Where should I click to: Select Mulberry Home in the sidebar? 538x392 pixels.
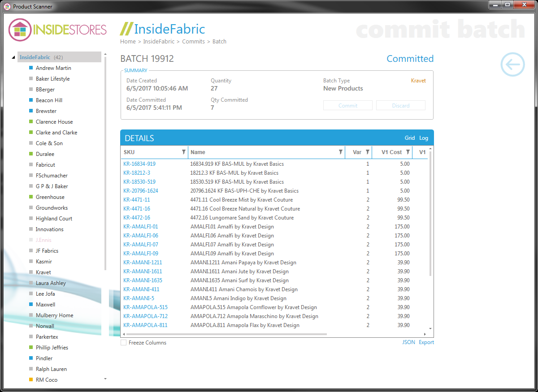[x=55, y=315]
